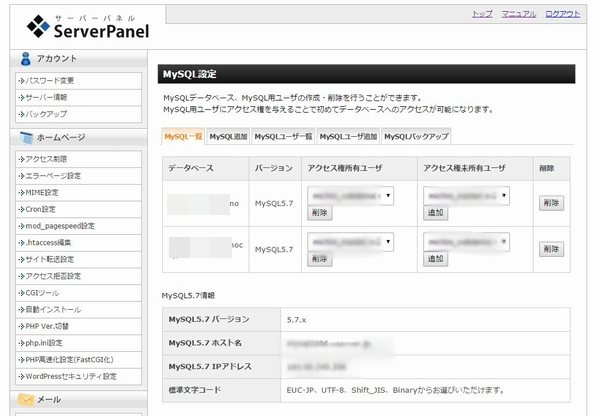Click the ログアウト link
The image size is (600, 416).
[x=562, y=14]
